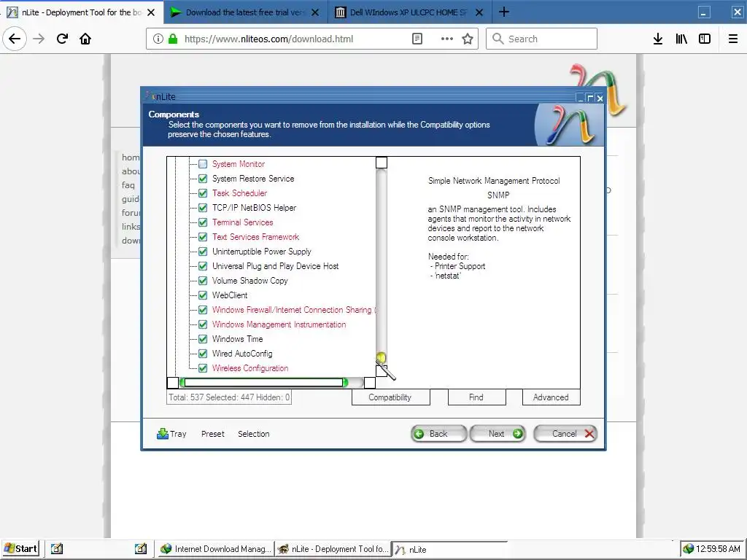The image size is (747, 560).
Task: Open the browser hamburger menu
Action: point(733,39)
